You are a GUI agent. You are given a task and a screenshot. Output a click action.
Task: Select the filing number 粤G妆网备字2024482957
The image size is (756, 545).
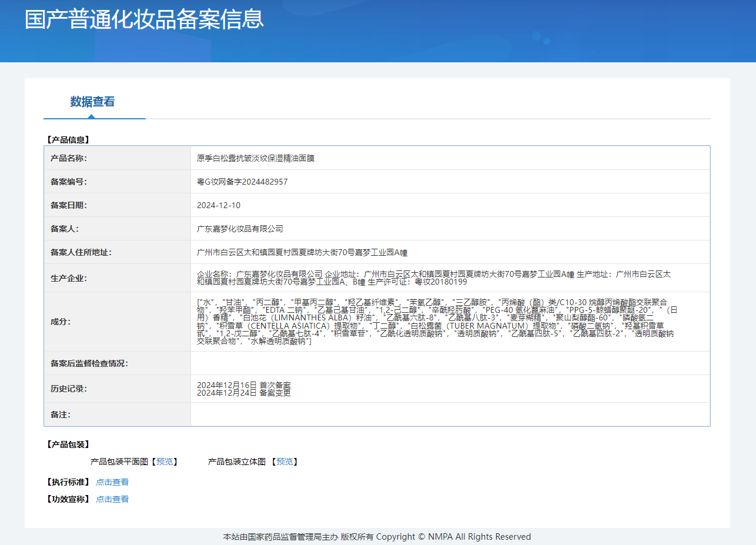pyautogui.click(x=242, y=182)
